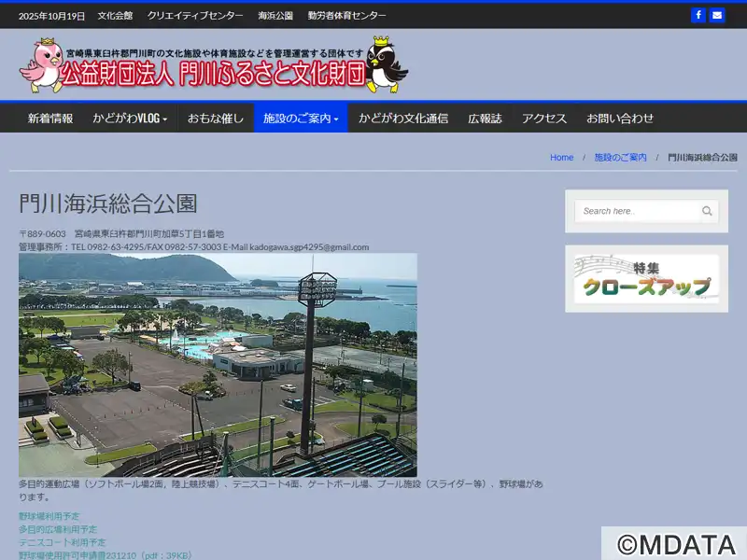Open the アクセス page
Screen dimensions: 747x560
(x=544, y=119)
